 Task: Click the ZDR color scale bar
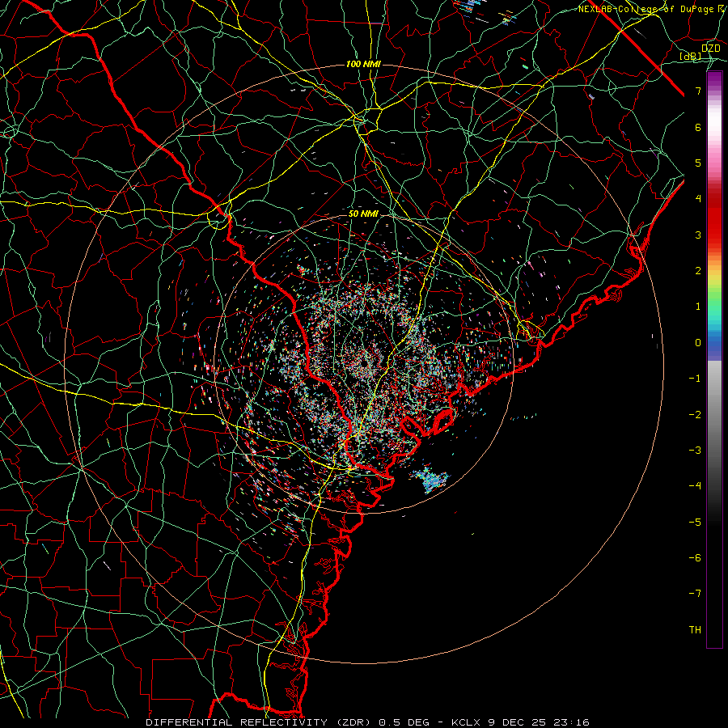(714, 359)
